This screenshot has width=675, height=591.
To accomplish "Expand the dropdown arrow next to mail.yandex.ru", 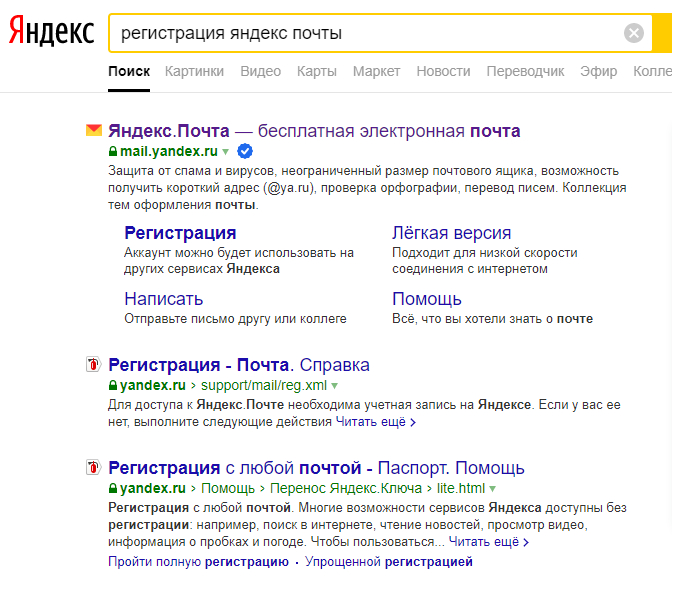I will pos(225,152).
